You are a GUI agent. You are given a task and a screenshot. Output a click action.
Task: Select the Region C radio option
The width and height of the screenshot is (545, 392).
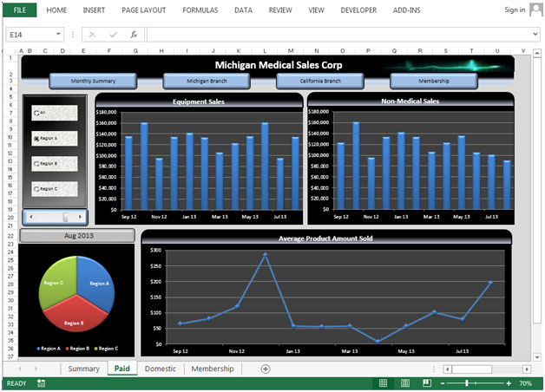(x=54, y=189)
